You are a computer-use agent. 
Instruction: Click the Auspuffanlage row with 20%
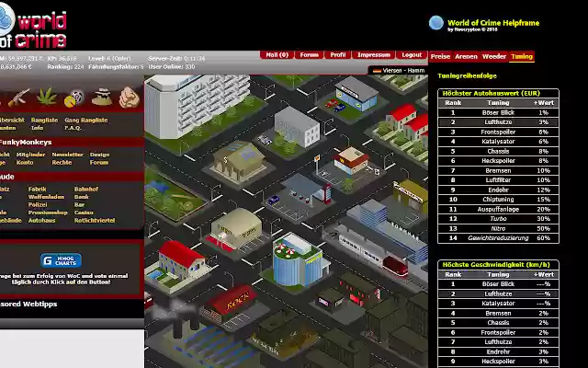pyautogui.click(x=498, y=209)
